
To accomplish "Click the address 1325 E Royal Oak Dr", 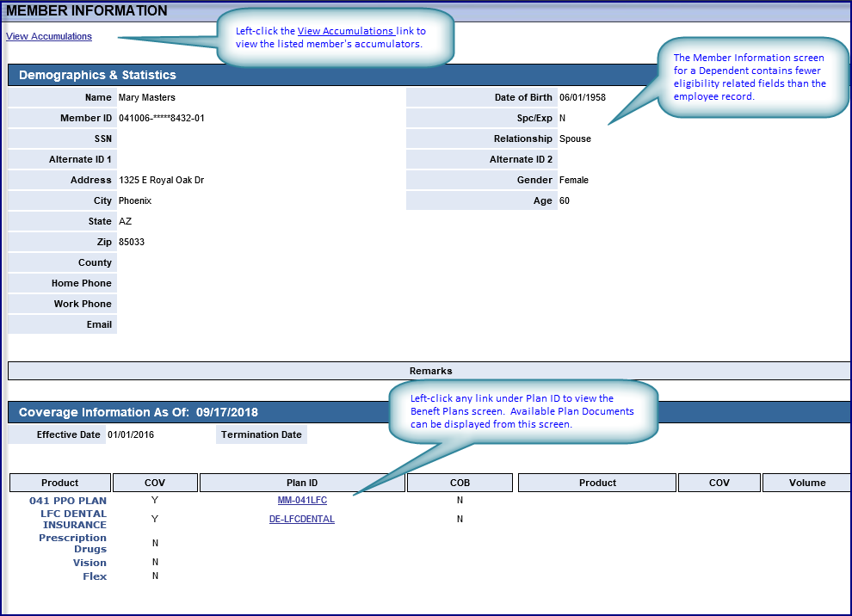I will 162,181.
